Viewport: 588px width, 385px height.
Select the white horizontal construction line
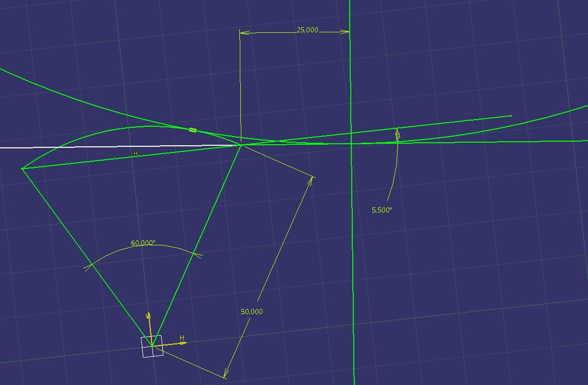coord(120,147)
